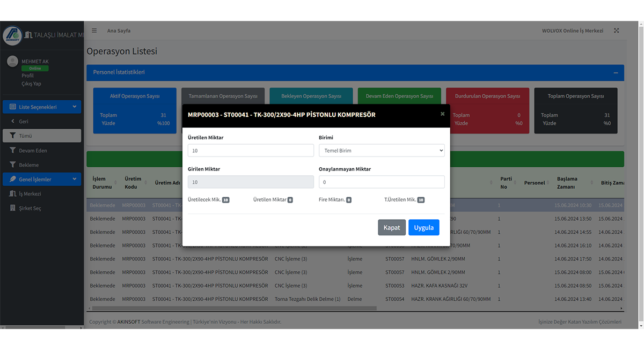Collapse Personel İstatistikleri panel with minus

pyautogui.click(x=616, y=73)
